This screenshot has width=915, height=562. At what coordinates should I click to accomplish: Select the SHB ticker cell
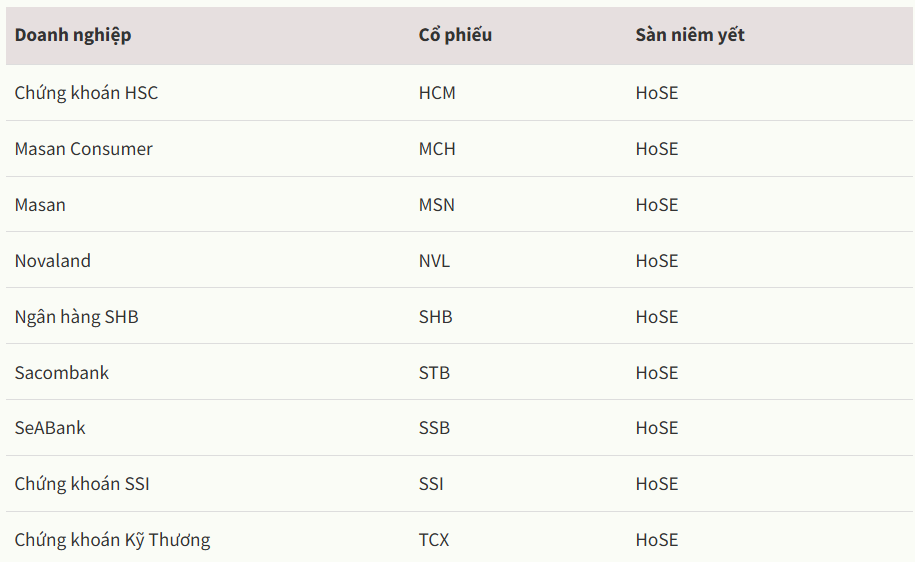(435, 317)
